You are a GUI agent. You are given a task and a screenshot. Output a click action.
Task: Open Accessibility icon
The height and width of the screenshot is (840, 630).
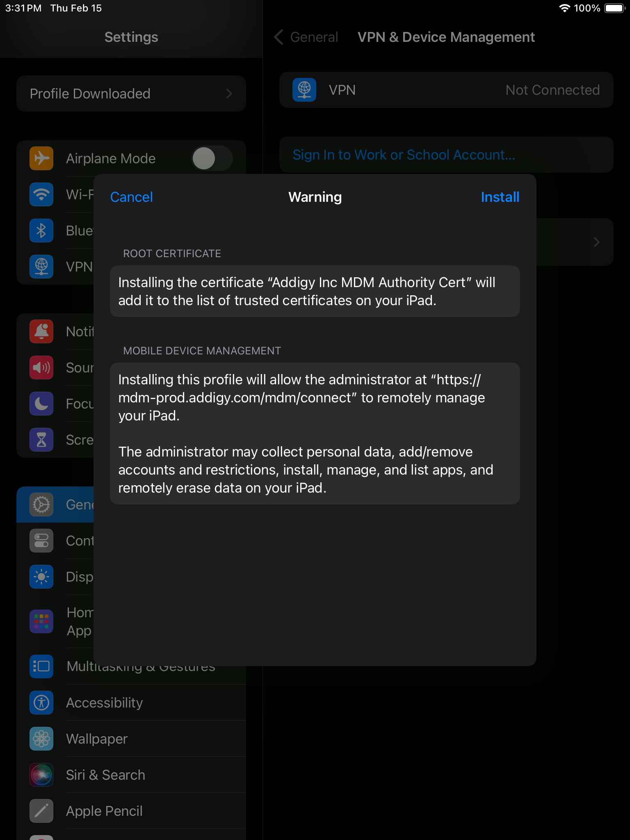pyautogui.click(x=41, y=703)
